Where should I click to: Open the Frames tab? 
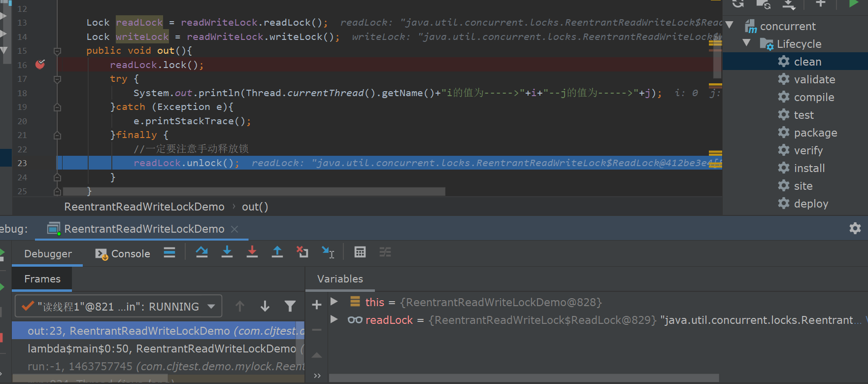(42, 279)
